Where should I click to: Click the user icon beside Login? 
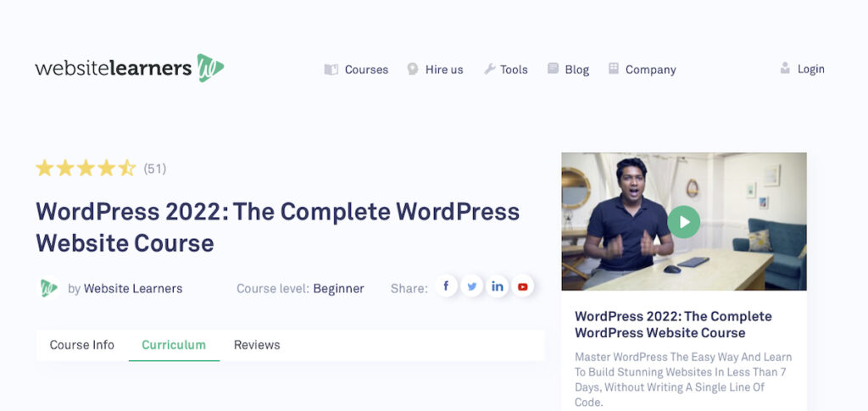tap(785, 69)
